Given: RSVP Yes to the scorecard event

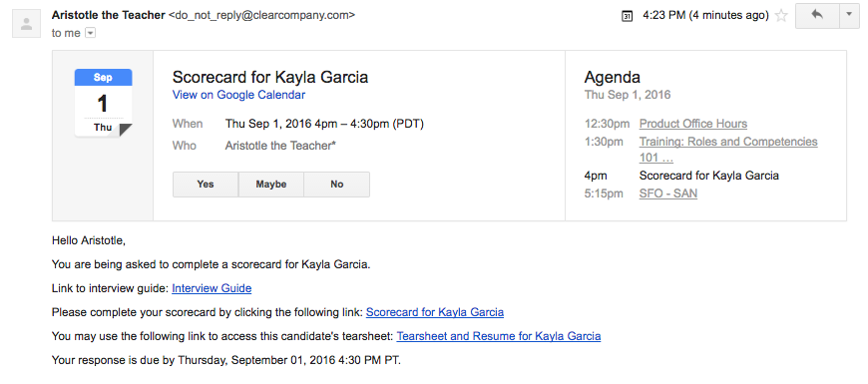Looking at the screenshot, I should click(x=206, y=185).
